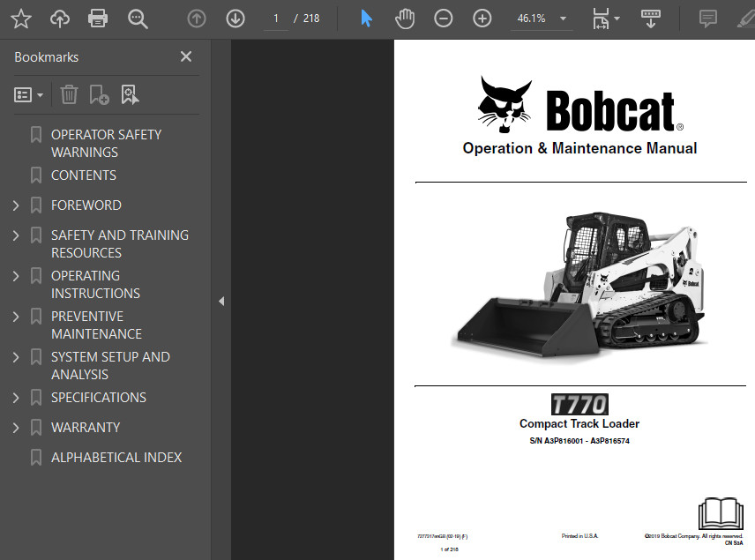The height and width of the screenshot is (560, 755).
Task: Expand the FOREWORD bookmark
Action: coord(16,205)
